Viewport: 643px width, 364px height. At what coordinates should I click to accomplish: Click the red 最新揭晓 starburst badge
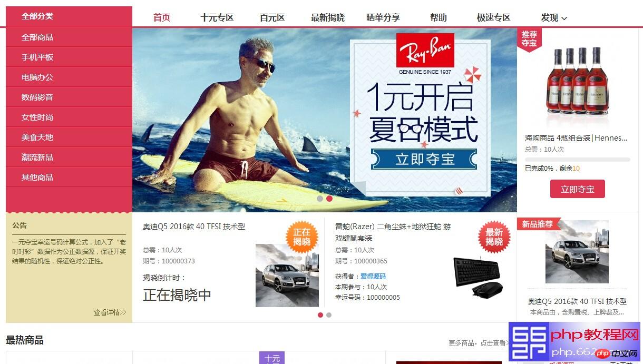(494, 237)
